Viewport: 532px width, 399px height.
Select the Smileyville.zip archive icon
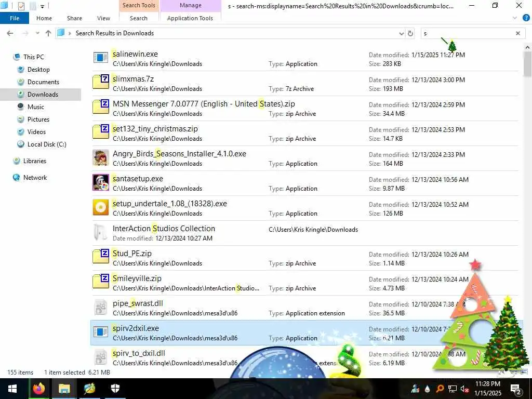(100, 281)
